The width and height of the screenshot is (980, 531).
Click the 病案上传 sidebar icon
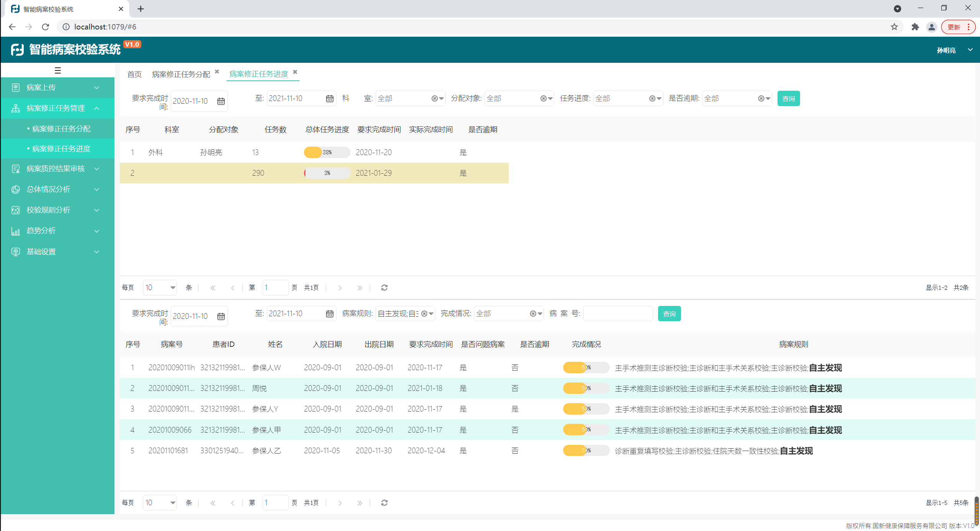16,88
